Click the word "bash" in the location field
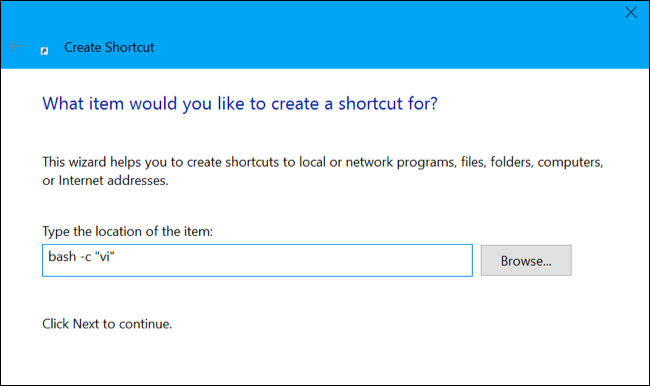This screenshot has width=650, height=386. pos(62,257)
